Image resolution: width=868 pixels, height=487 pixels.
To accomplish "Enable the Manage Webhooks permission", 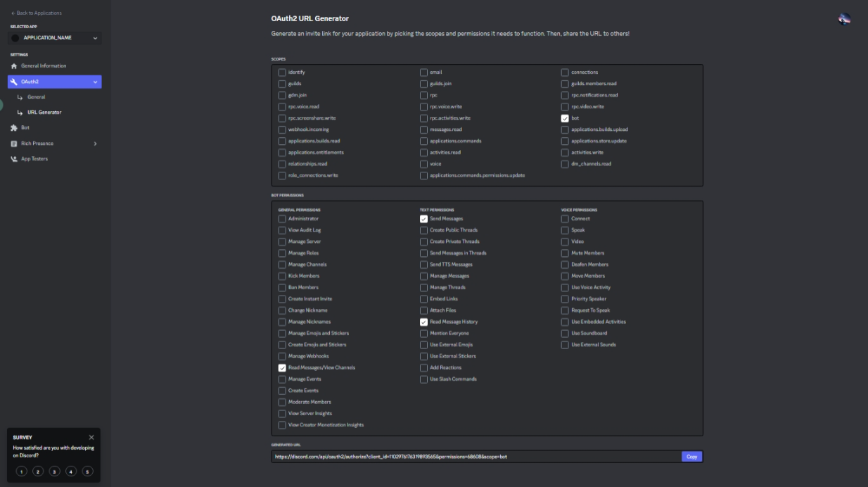I will 282,356.
